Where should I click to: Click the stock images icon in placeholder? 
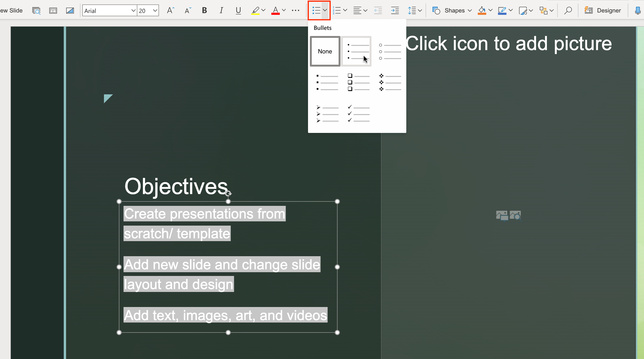[x=515, y=215]
